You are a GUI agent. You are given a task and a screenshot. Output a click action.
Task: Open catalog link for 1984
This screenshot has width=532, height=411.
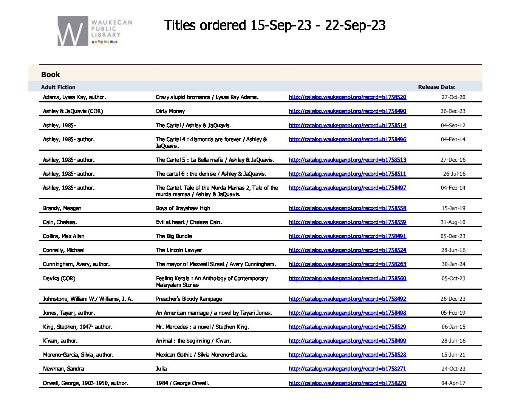pos(347,383)
